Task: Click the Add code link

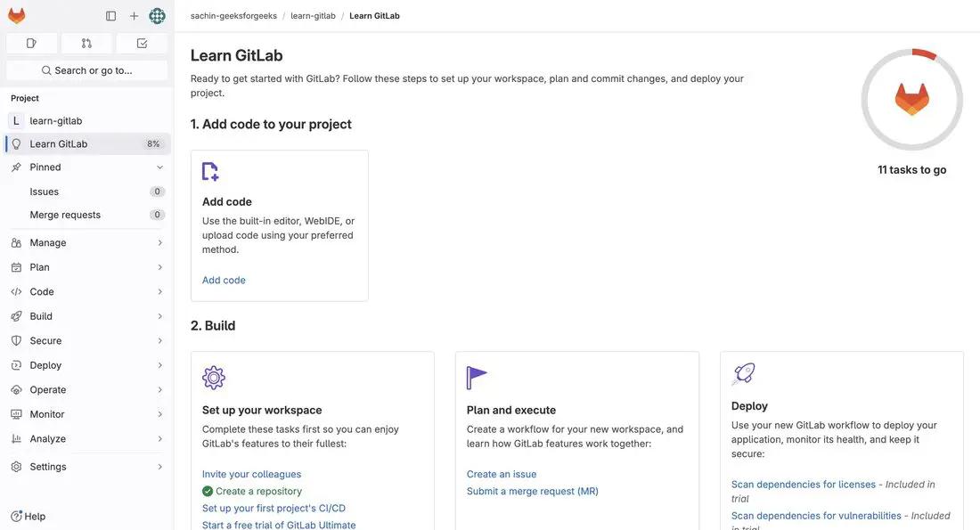Action: 224,280
